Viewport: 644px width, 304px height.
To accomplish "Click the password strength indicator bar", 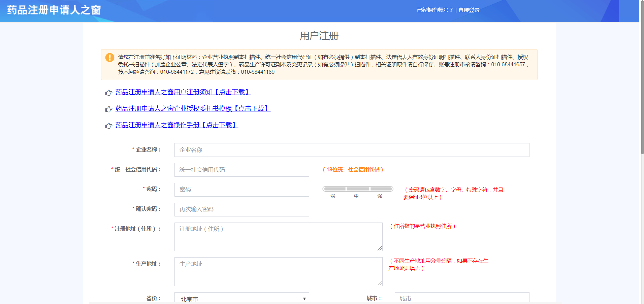I will (x=358, y=189).
